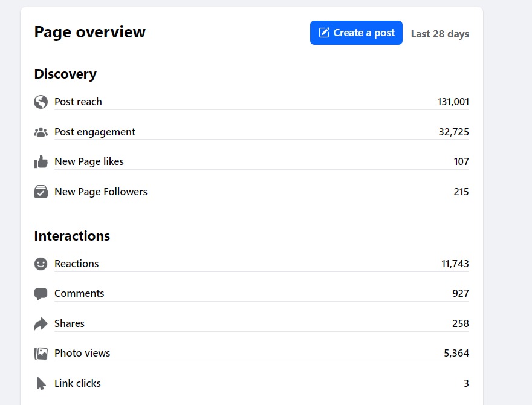The height and width of the screenshot is (405, 532).
Task: Click the Link clicks label
Action: click(78, 383)
